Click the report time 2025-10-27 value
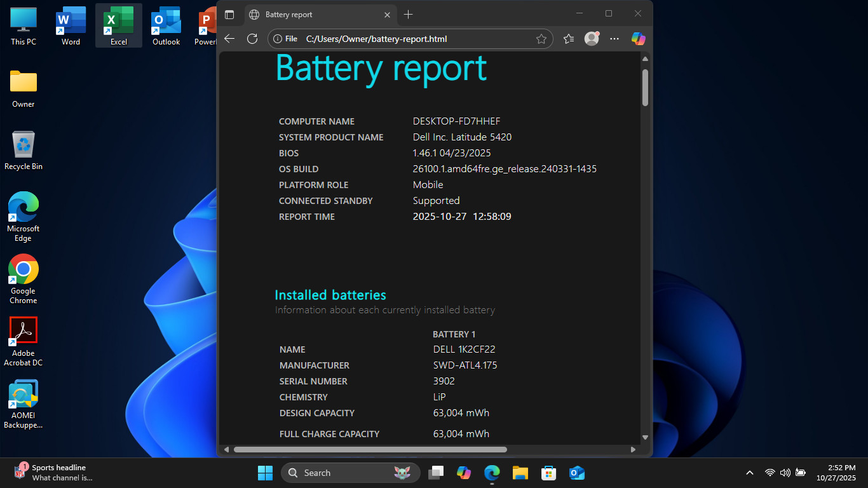The image size is (868, 488). coord(462,217)
